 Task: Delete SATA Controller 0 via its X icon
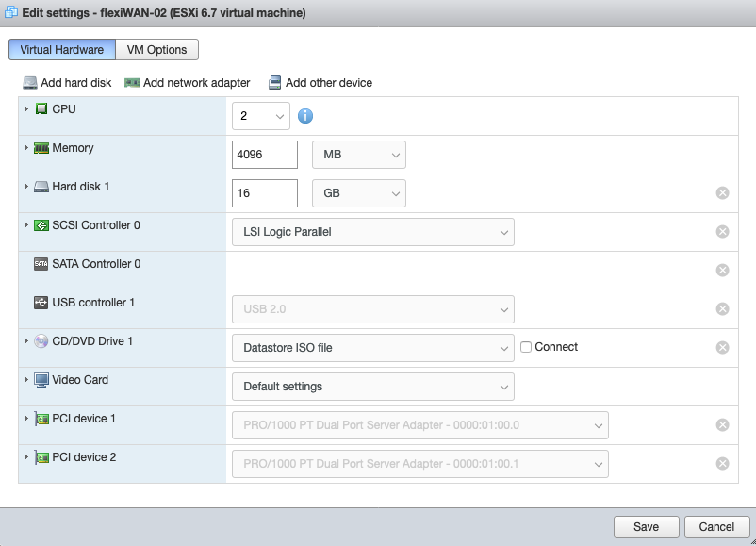[x=723, y=271]
